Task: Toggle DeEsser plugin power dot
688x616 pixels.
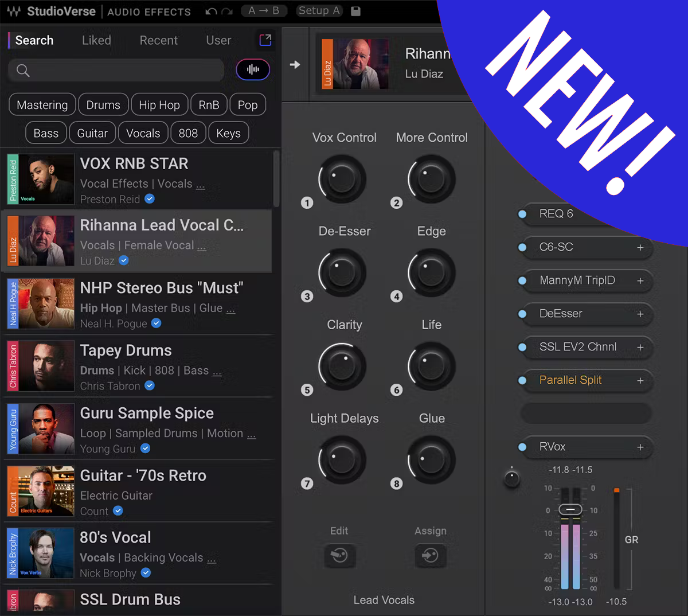Action: click(522, 314)
